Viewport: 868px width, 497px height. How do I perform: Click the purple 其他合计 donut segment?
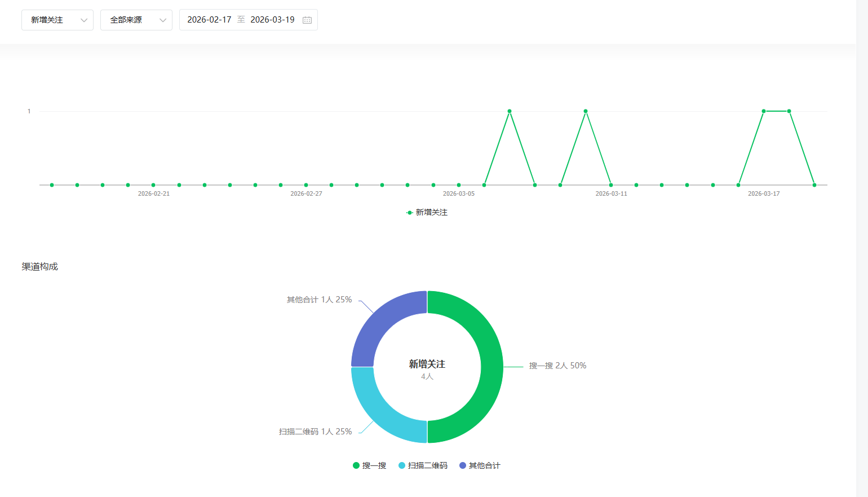click(x=382, y=322)
